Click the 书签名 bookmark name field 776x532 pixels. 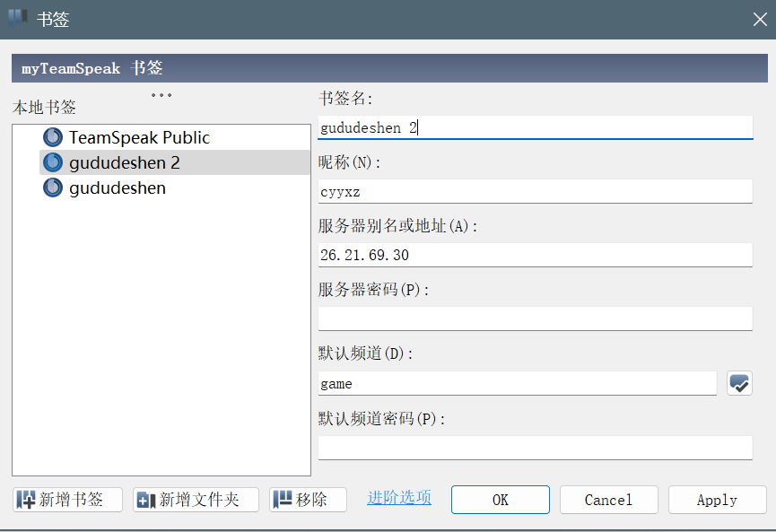click(536, 126)
